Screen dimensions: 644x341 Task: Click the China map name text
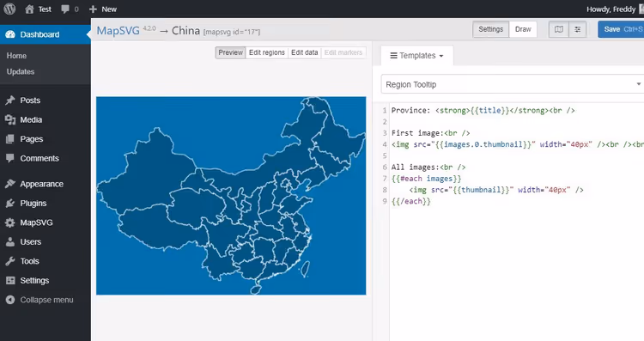pos(185,30)
